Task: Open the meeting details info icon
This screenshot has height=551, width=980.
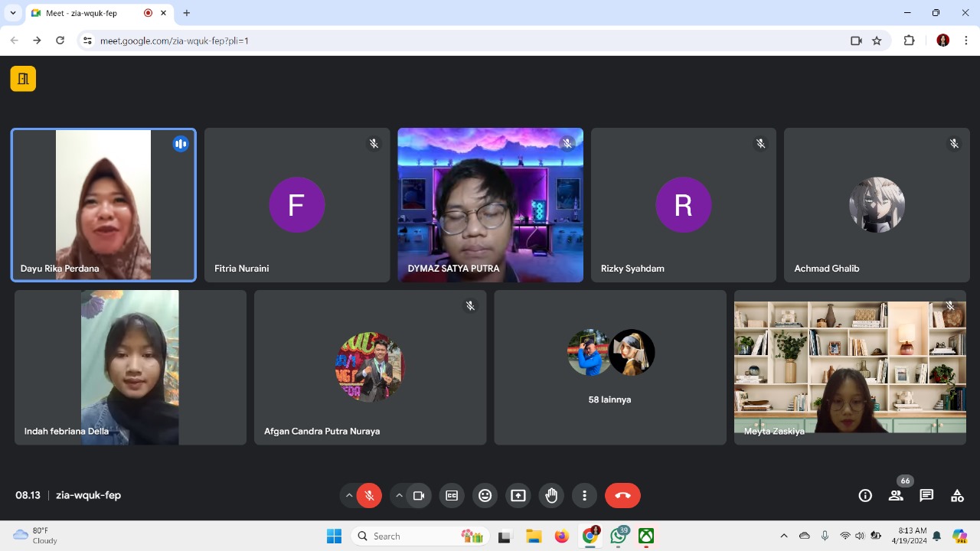Action: click(x=865, y=496)
